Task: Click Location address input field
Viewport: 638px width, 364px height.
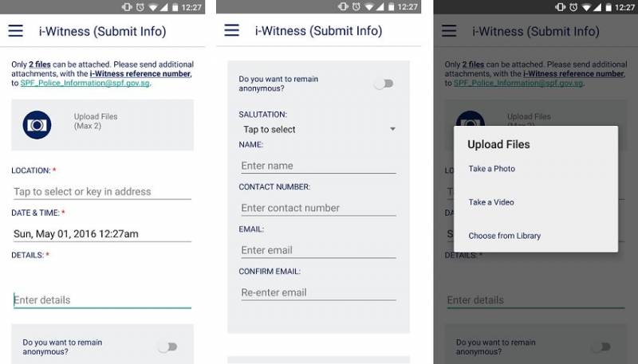Action: click(101, 192)
